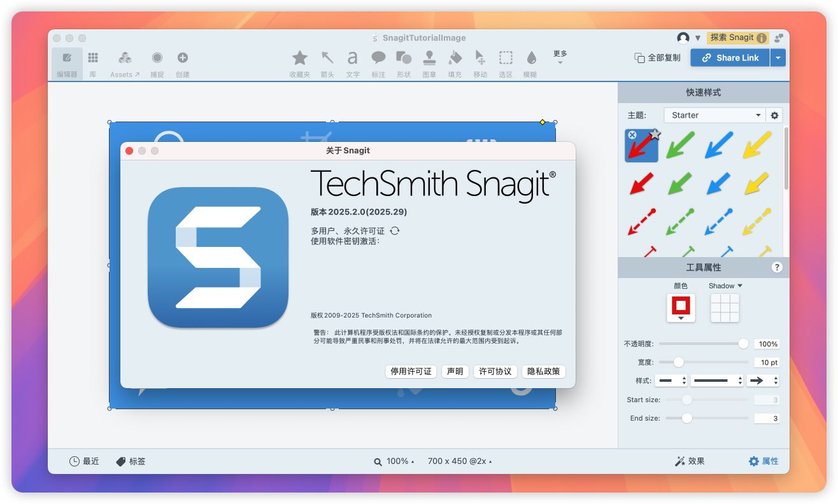Select the Favorites (收藏夹) star tool
The width and height of the screenshot is (838, 504).
(300, 64)
